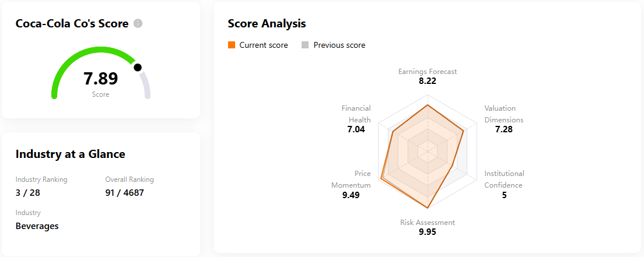Click the 7.89 score number
The height and width of the screenshot is (257, 644).
pyautogui.click(x=100, y=79)
